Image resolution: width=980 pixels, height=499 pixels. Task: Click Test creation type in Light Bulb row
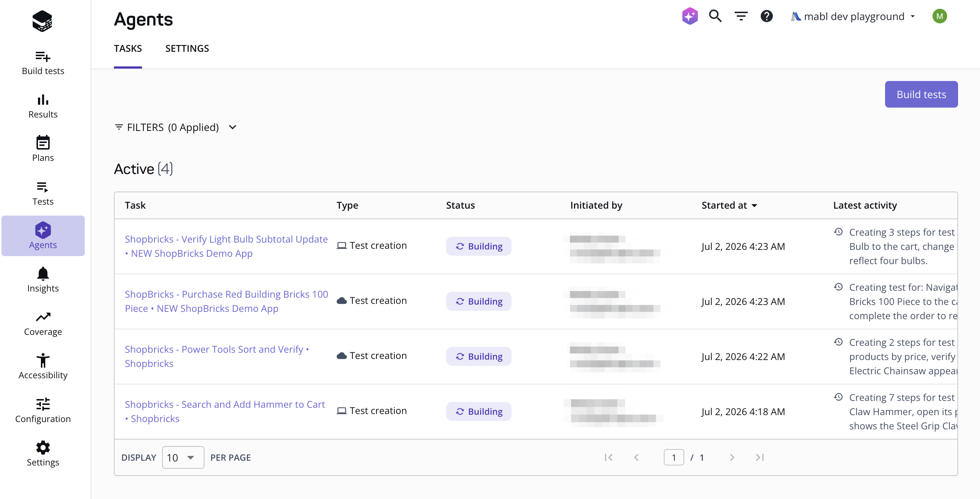point(372,245)
